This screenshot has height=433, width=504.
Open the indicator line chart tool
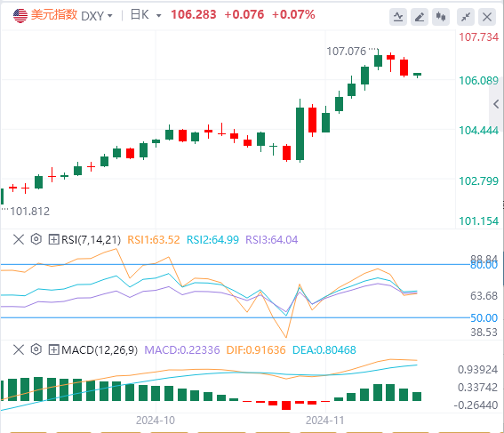point(398,16)
